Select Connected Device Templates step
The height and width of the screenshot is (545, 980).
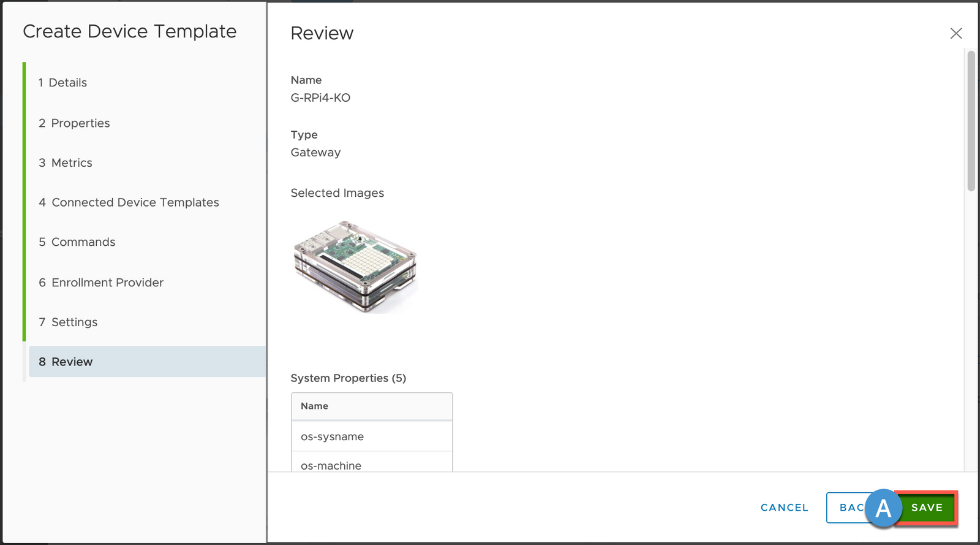129,202
